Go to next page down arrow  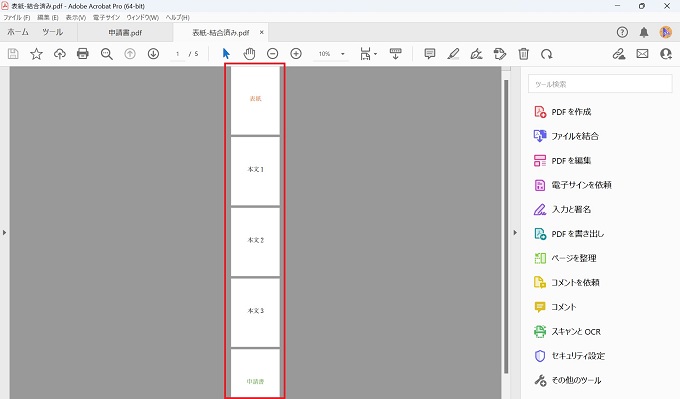coord(153,54)
